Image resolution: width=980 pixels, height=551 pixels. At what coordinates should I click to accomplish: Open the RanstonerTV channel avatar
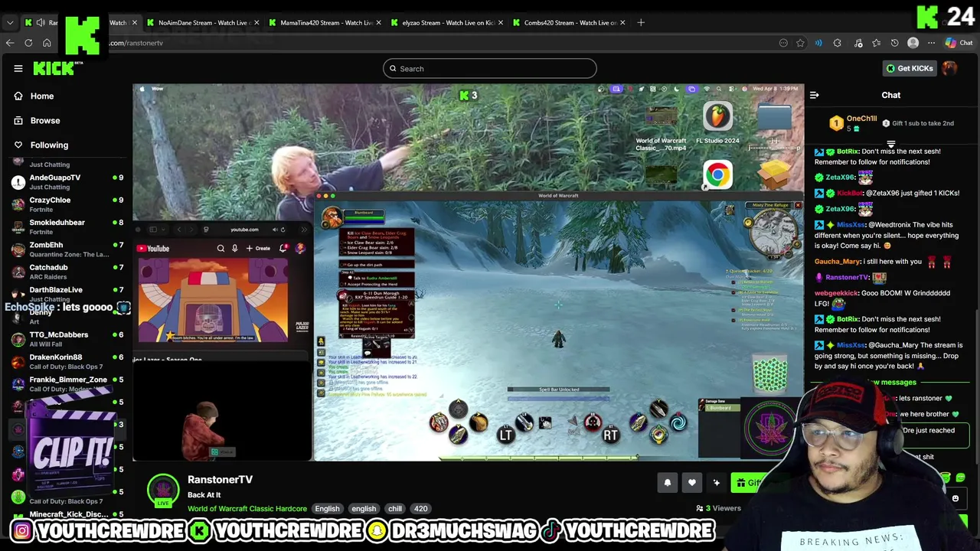coord(163,491)
